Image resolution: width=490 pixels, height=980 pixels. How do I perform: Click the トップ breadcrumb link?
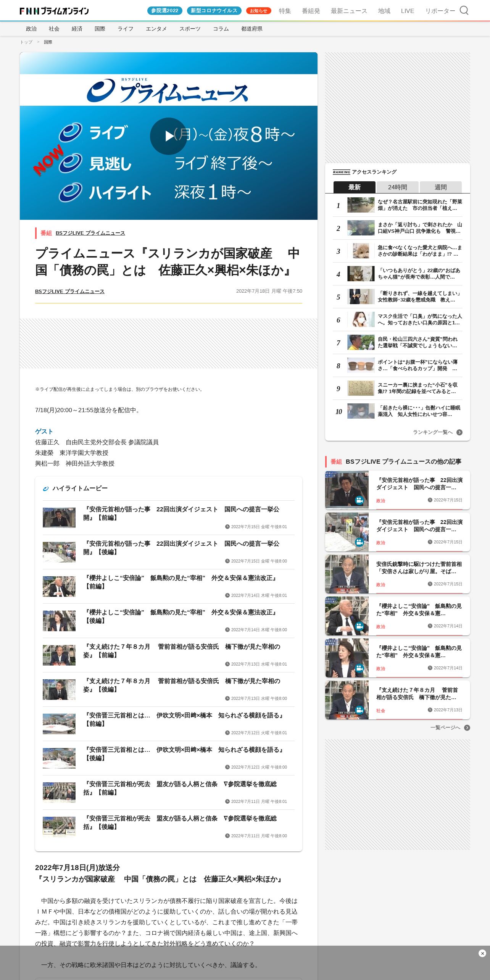pos(26,42)
